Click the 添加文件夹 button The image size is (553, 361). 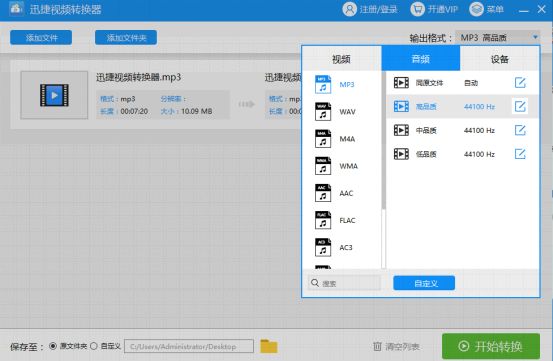pyautogui.click(x=126, y=38)
